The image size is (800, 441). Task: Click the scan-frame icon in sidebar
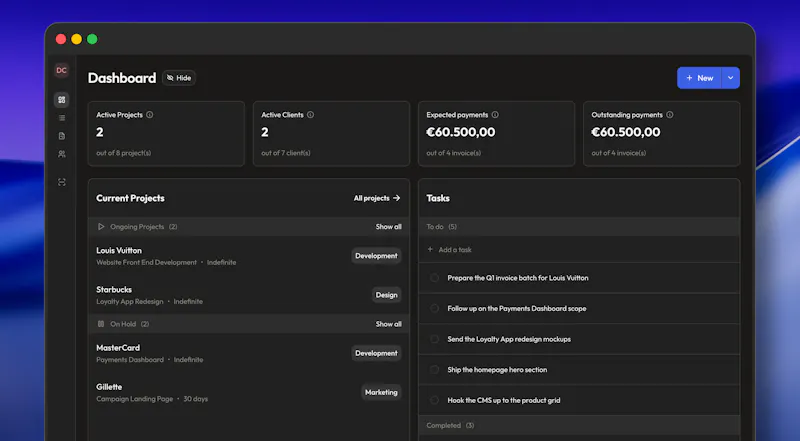(x=62, y=182)
